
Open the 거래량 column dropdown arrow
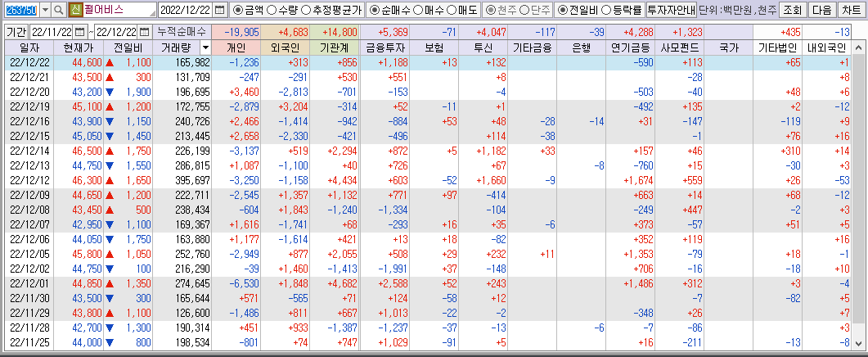[x=205, y=48]
